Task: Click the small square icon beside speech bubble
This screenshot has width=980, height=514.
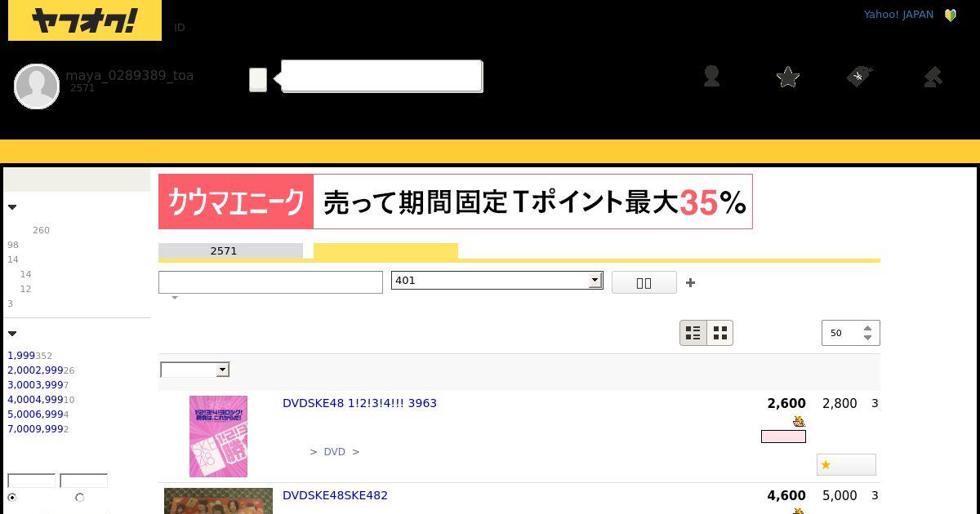Action: [x=258, y=79]
